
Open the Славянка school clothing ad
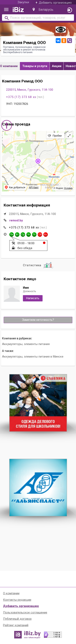38,403
